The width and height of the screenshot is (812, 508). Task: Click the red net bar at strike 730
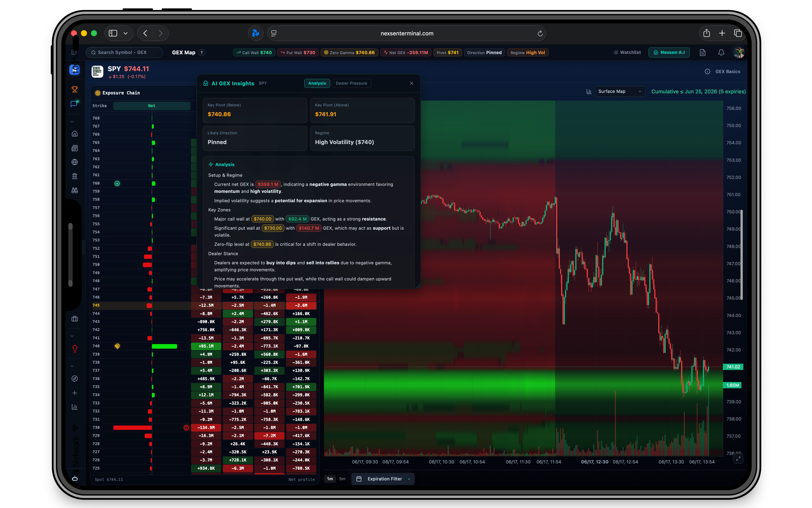coord(133,428)
